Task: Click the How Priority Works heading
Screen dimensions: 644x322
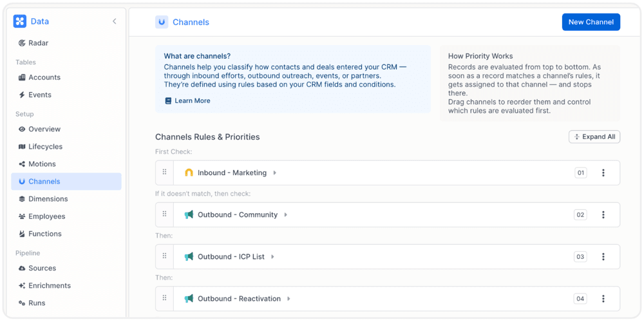Action: click(x=480, y=56)
